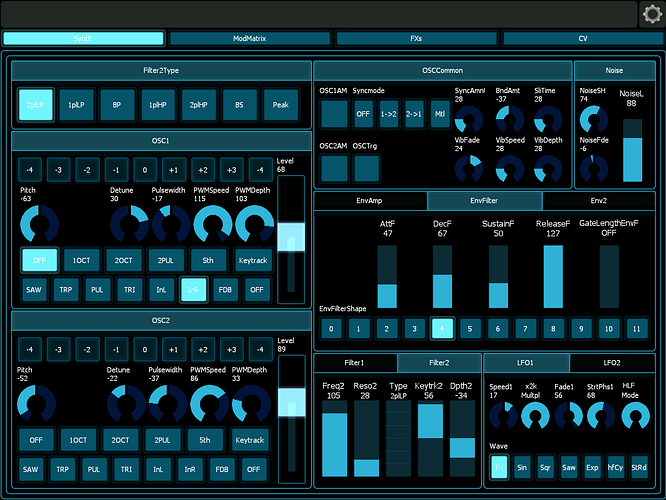Viewport: 666px width, 500px height.
Task: Click the ReleaseF envelope slider
Action: [x=553, y=276]
